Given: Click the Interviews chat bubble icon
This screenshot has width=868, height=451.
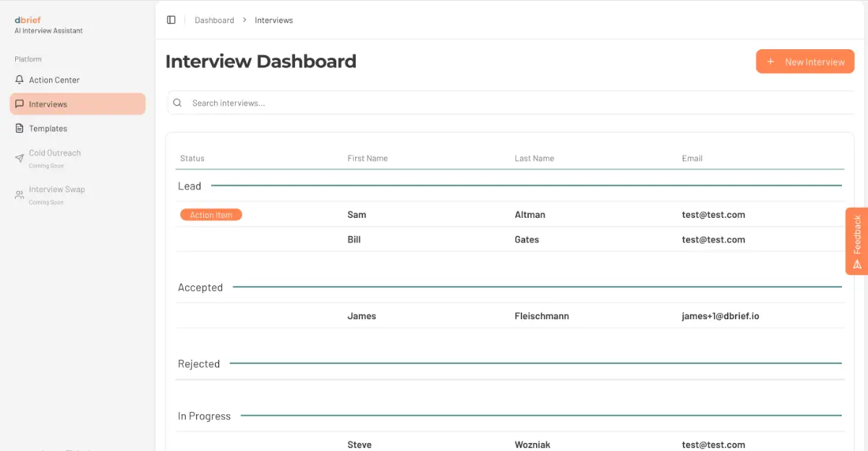Looking at the screenshot, I should point(20,104).
